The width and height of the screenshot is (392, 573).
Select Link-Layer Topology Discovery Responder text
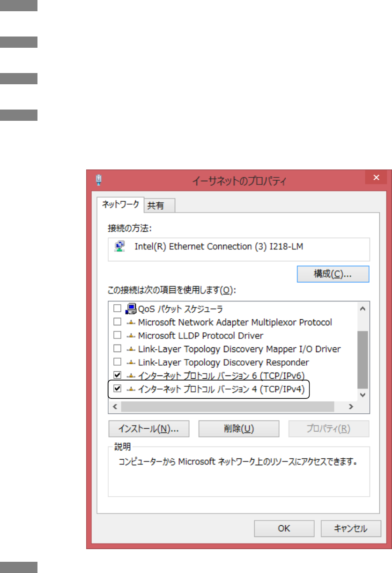(x=223, y=362)
